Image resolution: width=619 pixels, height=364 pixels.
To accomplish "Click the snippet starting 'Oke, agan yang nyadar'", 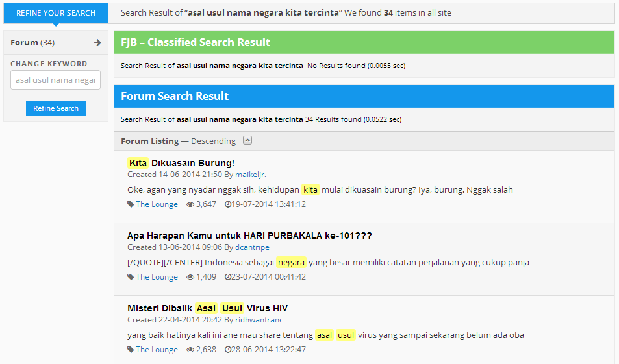I will coord(320,189).
